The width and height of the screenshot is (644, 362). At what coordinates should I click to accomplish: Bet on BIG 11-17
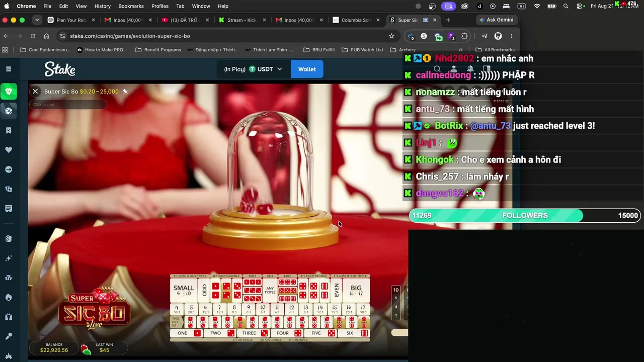(356, 290)
